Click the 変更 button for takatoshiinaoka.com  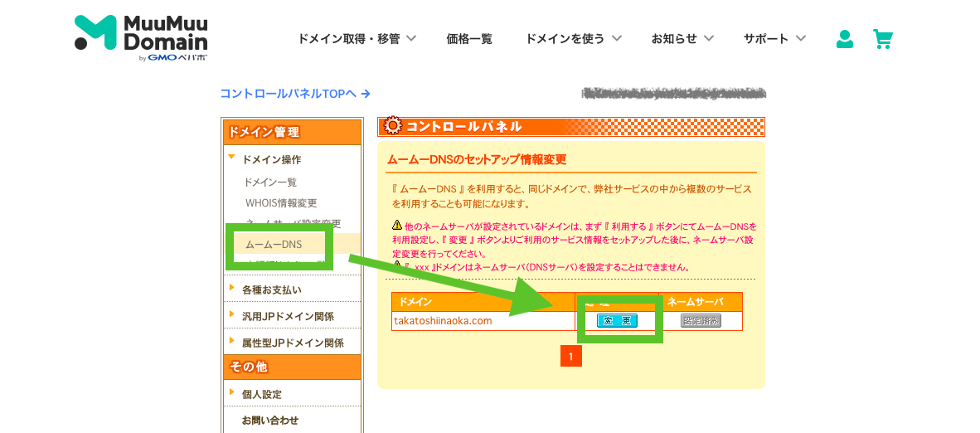point(617,321)
